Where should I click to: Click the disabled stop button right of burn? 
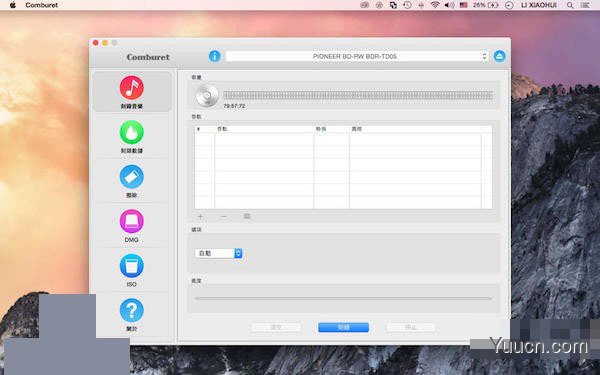(x=411, y=327)
